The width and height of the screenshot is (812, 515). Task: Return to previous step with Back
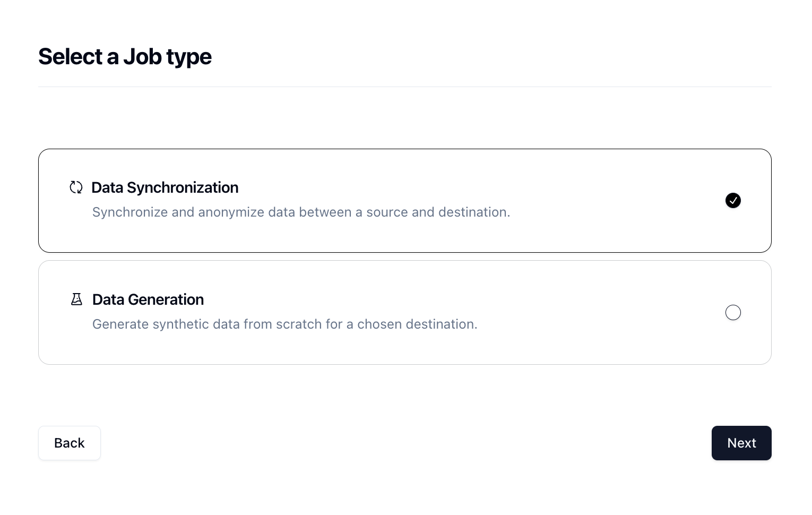70,443
